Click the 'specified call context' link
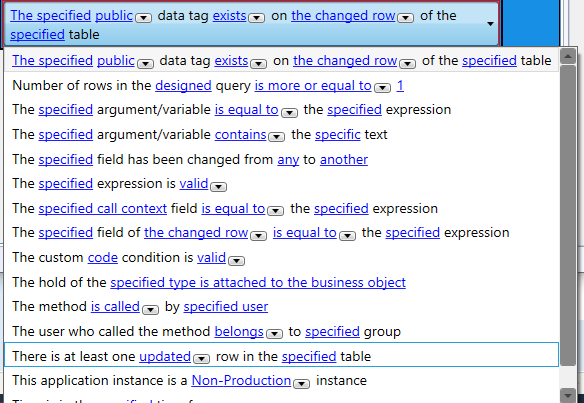The image size is (584, 403). coord(102,209)
